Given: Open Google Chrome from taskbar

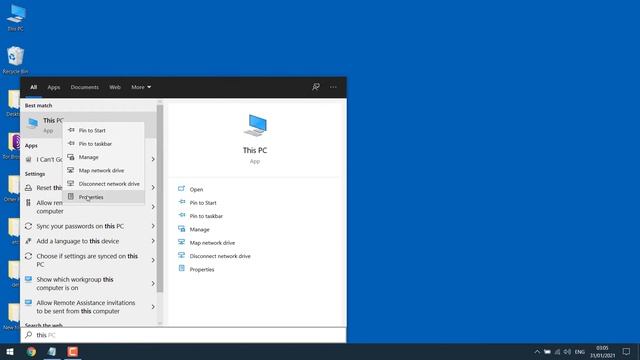Looking at the screenshot, I should (x=31, y=351).
